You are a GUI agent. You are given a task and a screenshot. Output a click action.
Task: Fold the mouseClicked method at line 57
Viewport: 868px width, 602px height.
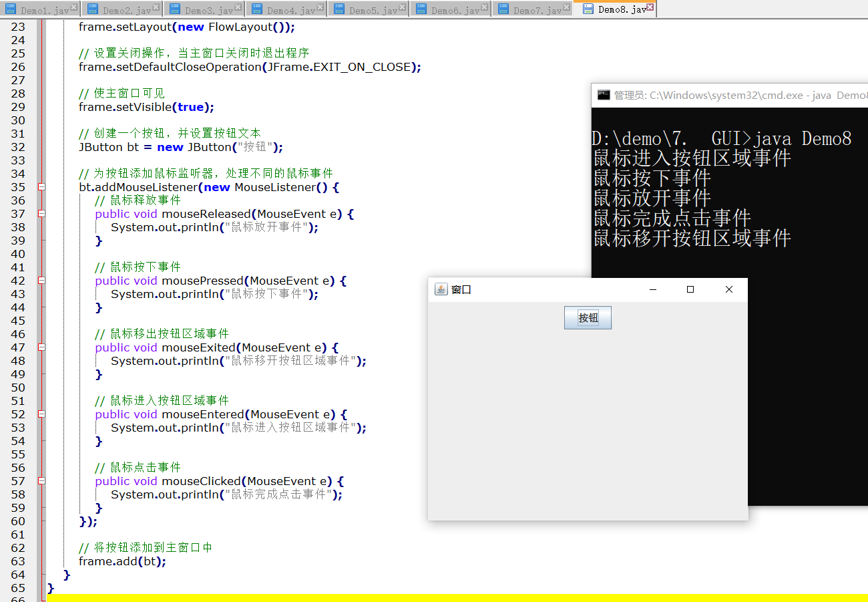click(x=41, y=481)
